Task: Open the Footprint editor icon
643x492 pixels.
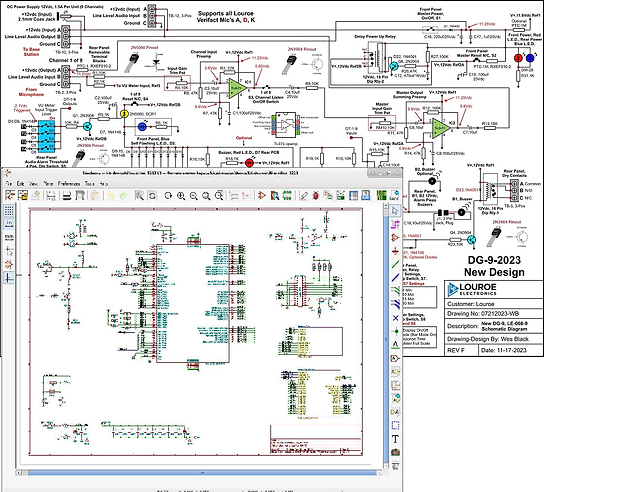Action: coord(287,195)
